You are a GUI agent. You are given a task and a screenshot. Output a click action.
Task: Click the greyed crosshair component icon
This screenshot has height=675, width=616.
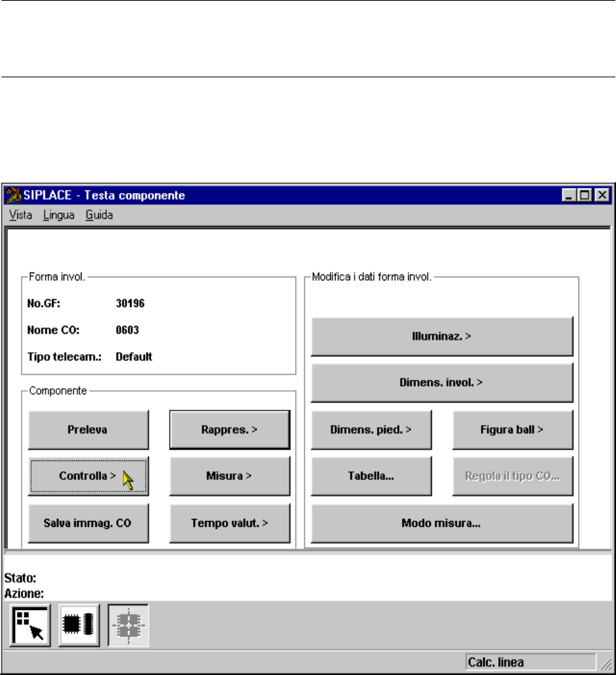pyautogui.click(x=129, y=625)
